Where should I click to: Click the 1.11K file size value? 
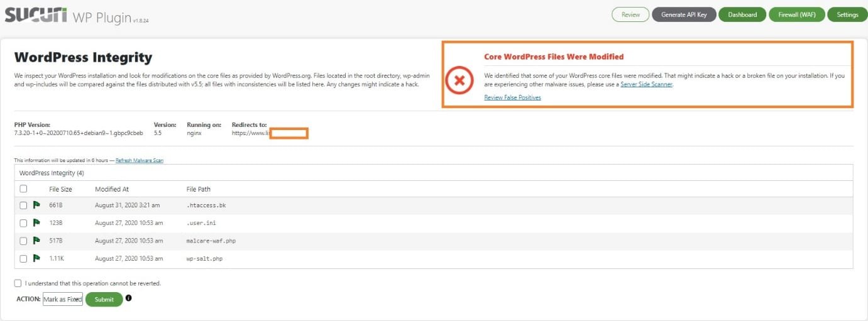point(57,258)
